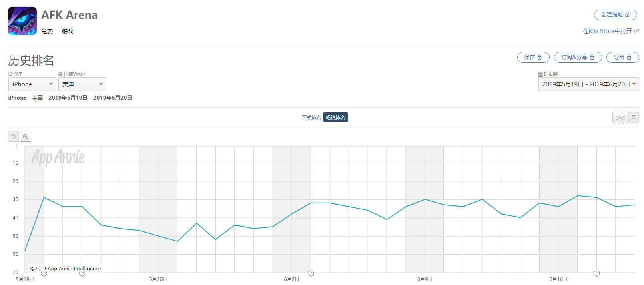Image resolution: width=644 pixels, height=285 pixels.
Task: Select the 畅销排名 tab
Action: coord(335,117)
